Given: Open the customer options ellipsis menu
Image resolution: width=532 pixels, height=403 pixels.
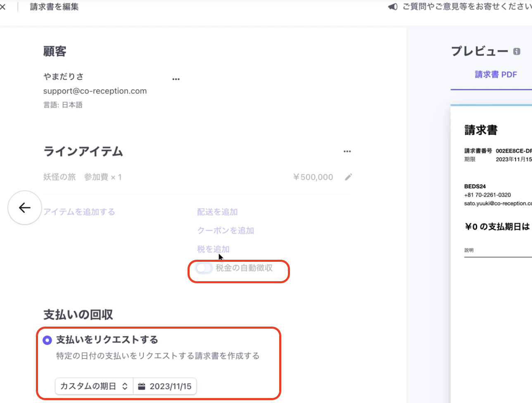Looking at the screenshot, I should tap(176, 79).
